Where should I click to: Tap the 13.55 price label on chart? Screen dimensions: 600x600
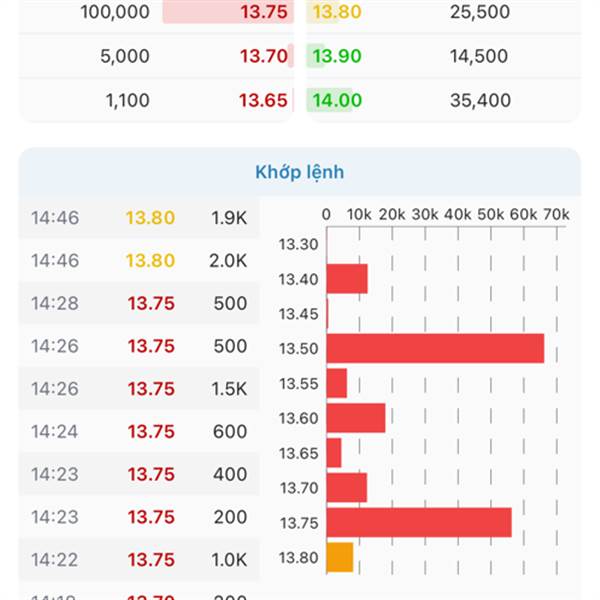[x=298, y=383]
